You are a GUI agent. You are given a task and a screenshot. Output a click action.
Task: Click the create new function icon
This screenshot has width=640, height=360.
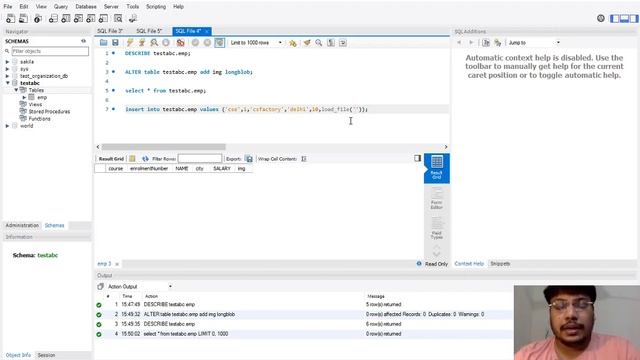pyautogui.click(x=103, y=18)
